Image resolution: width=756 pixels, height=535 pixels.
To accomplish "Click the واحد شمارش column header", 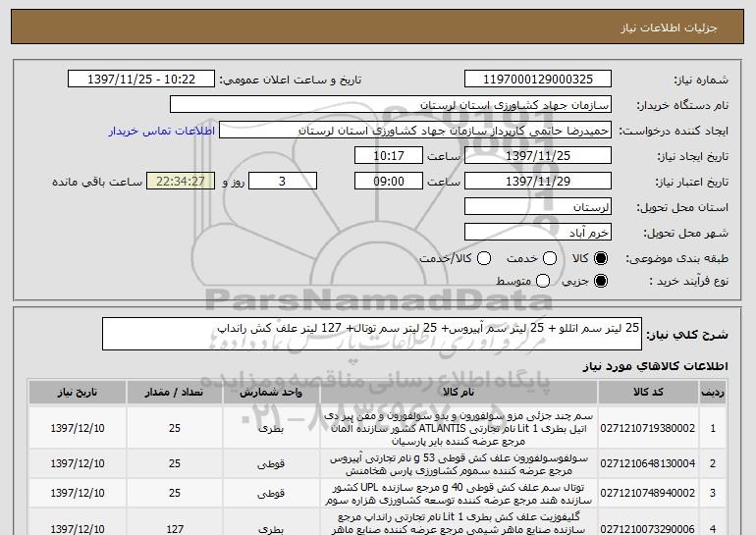I will [x=271, y=393].
